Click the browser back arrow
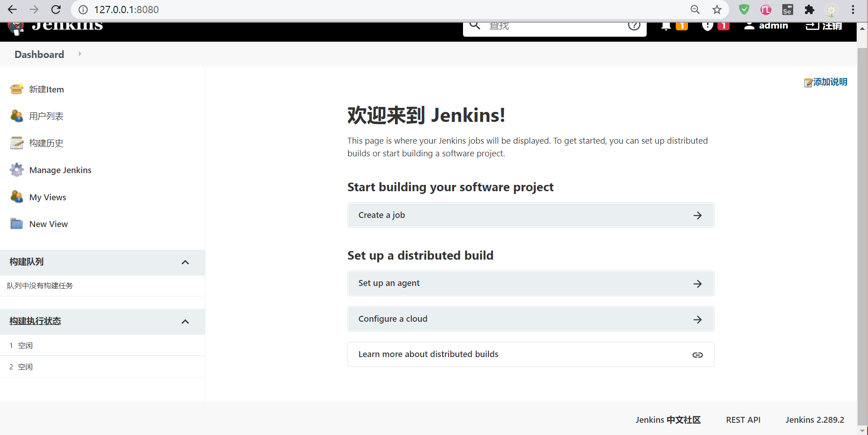 pyautogui.click(x=12, y=10)
